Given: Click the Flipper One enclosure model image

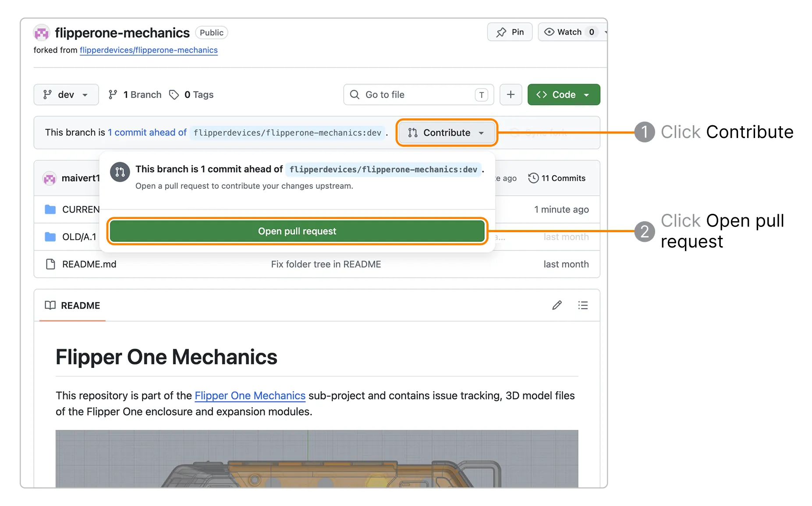Looking at the screenshot, I should (x=317, y=458).
